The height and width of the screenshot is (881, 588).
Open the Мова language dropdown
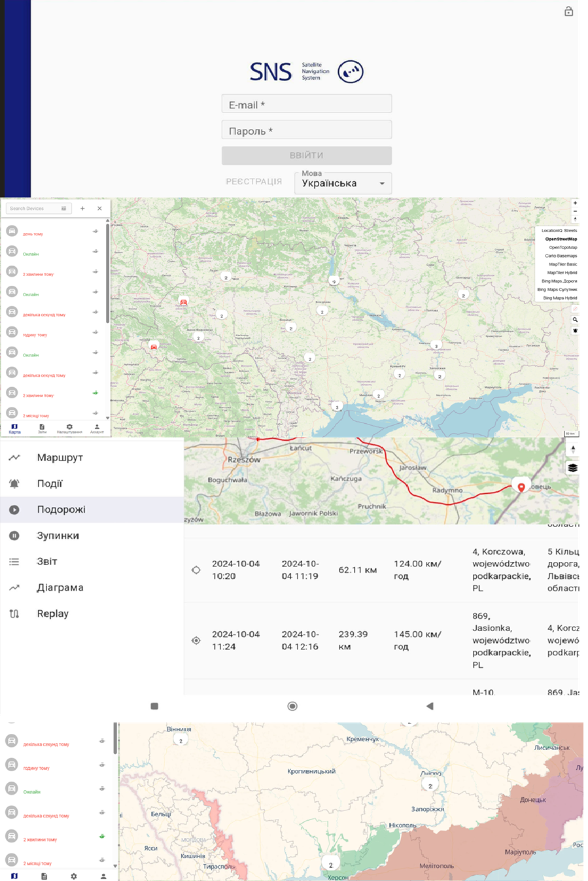(343, 183)
